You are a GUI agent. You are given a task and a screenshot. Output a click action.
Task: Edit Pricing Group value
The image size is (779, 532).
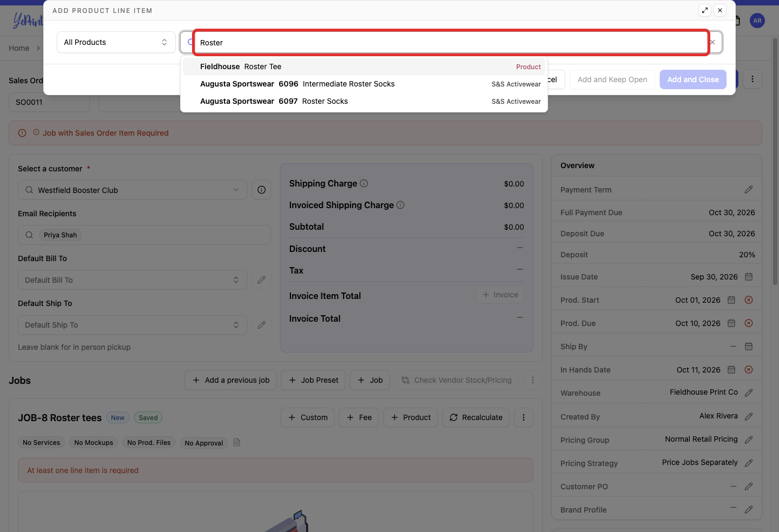pyautogui.click(x=749, y=440)
